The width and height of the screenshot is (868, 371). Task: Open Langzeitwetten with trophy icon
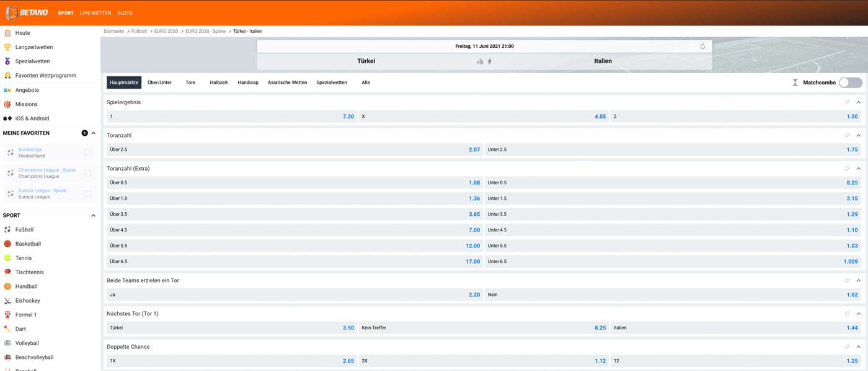pos(33,47)
